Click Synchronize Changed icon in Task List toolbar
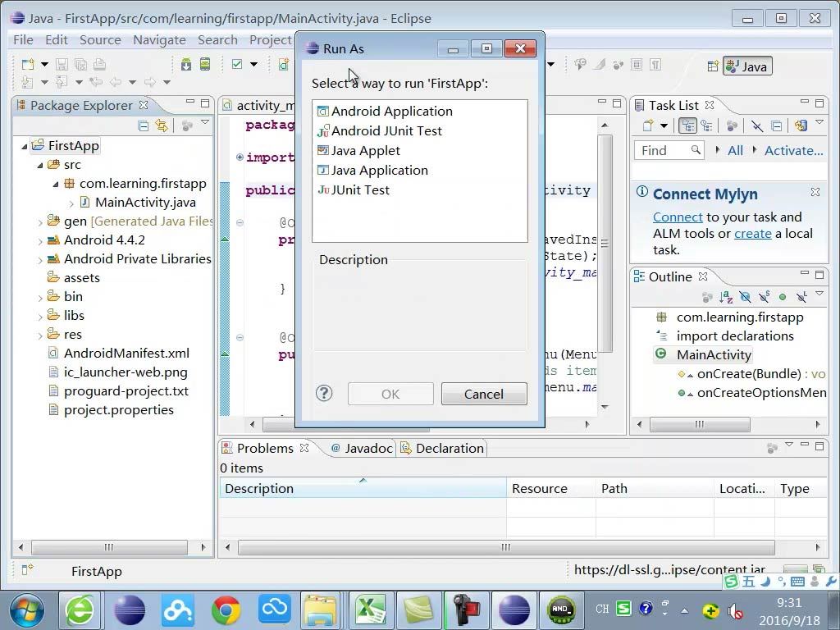 [801, 126]
